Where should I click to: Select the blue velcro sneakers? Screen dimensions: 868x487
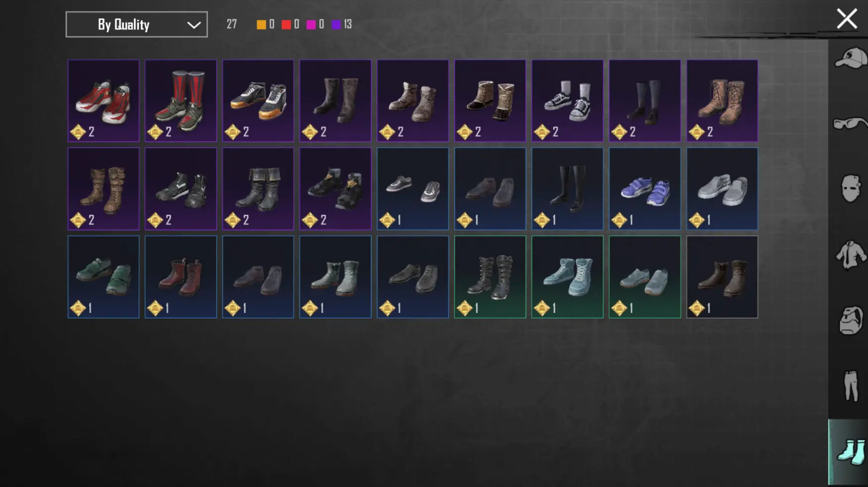click(x=644, y=188)
